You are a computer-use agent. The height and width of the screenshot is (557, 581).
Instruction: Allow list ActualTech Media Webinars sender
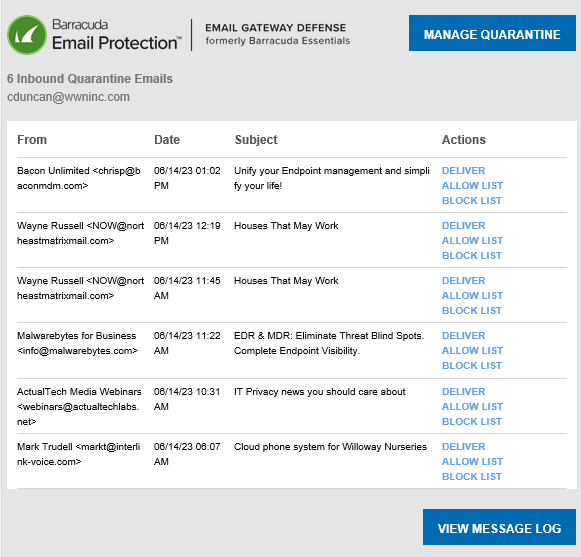pos(472,407)
